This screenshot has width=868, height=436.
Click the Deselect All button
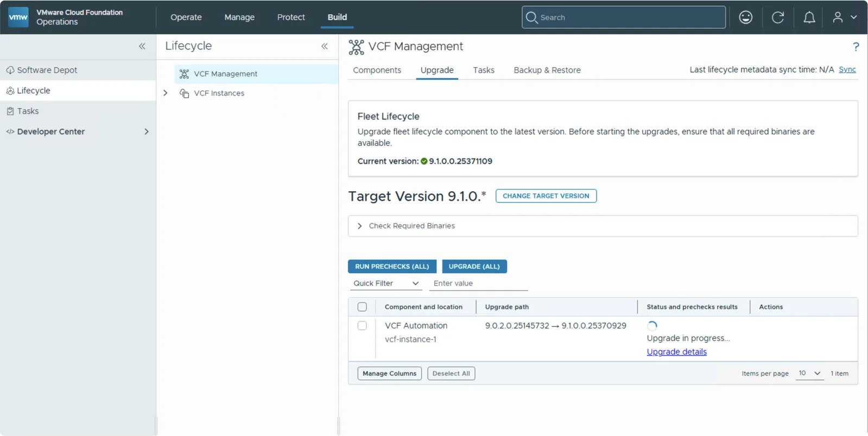click(x=451, y=374)
